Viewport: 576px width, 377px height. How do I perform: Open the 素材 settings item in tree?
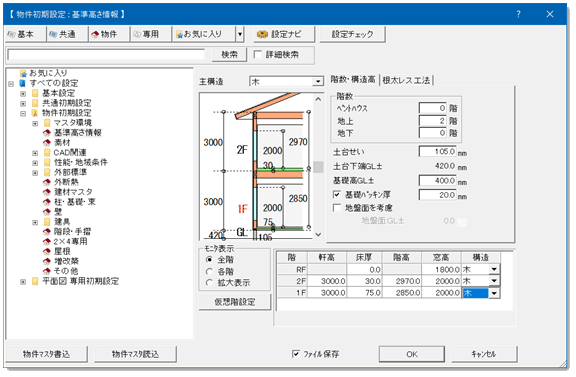[x=62, y=142]
